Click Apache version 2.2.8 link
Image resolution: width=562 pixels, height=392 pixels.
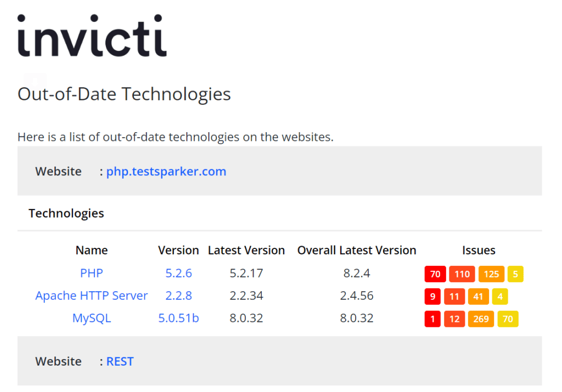click(x=178, y=296)
